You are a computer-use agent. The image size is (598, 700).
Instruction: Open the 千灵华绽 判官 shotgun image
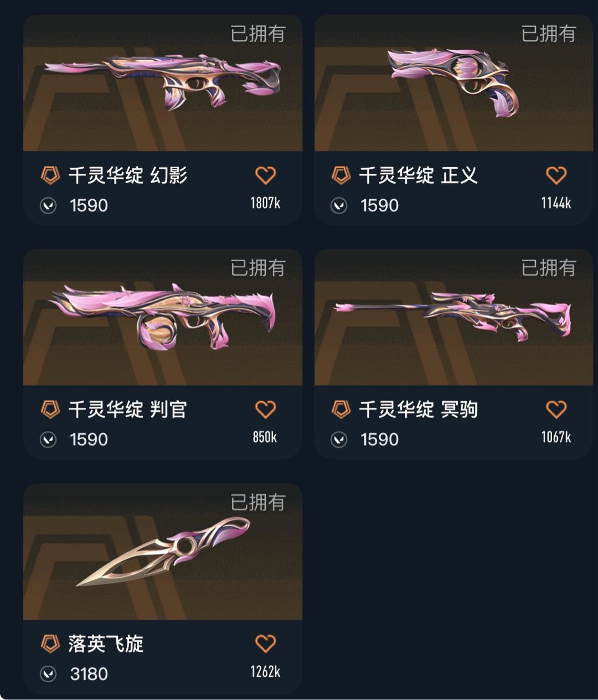click(163, 317)
